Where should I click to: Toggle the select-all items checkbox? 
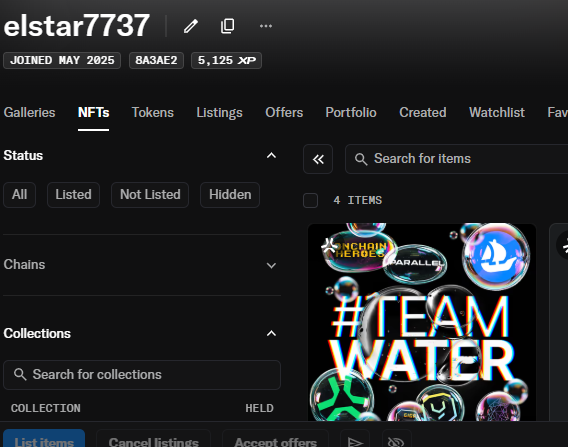(310, 200)
